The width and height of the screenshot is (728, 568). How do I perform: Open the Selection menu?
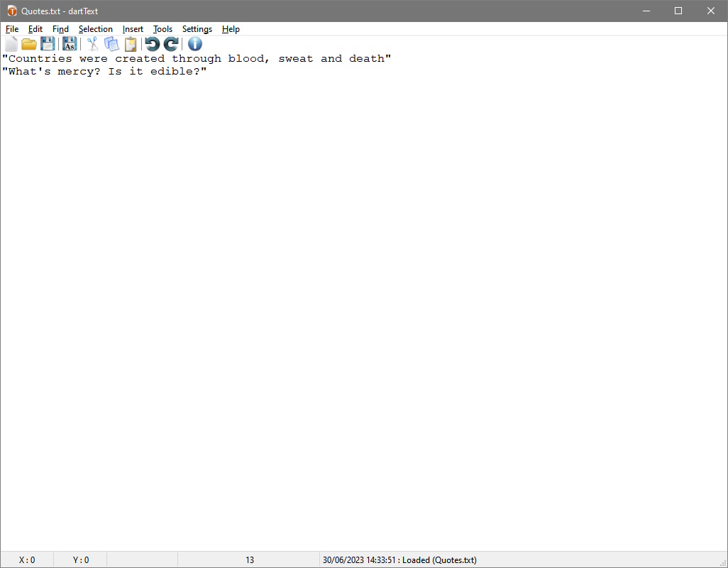(96, 29)
